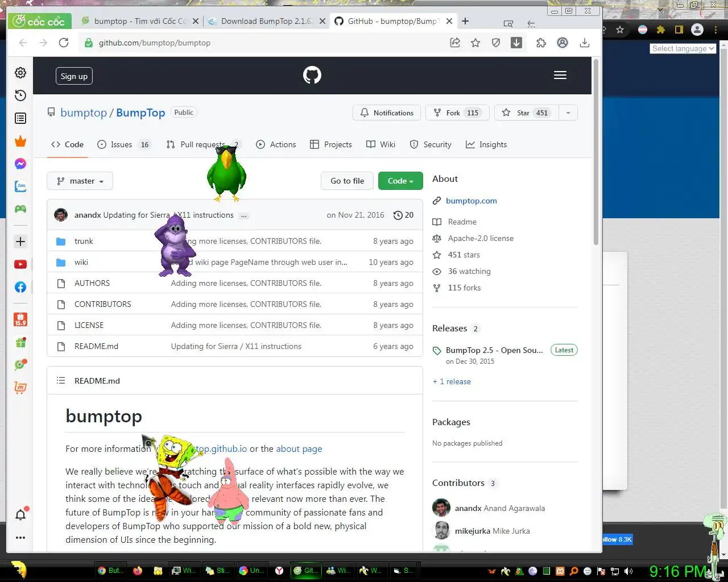Screen dimensions: 728x582
Task: Open the Projects tab
Action: [331, 144]
